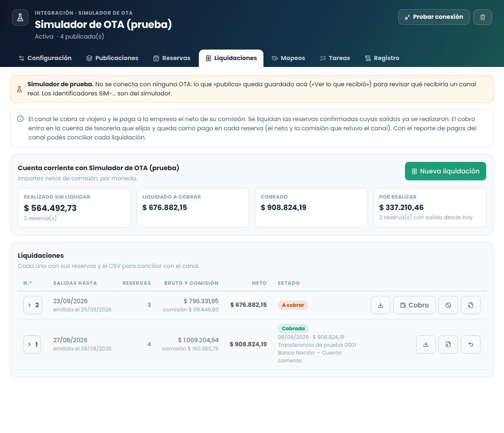Click the Cobrada status badge
Screen dimensions: 504x433
(293, 328)
